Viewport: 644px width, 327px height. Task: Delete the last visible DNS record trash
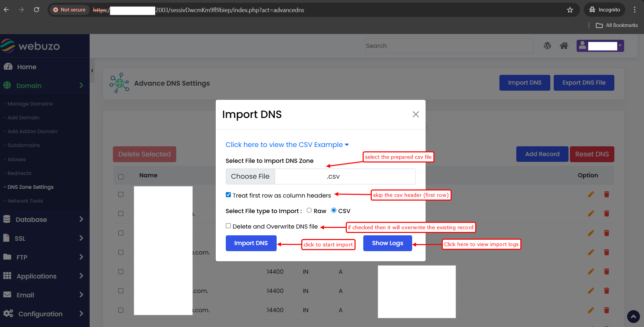coord(607,310)
